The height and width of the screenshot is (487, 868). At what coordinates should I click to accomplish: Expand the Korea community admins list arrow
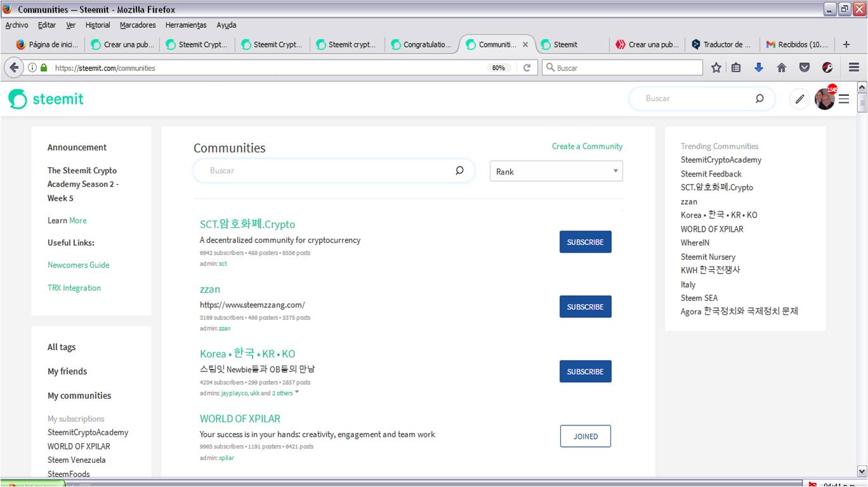pos(297,392)
